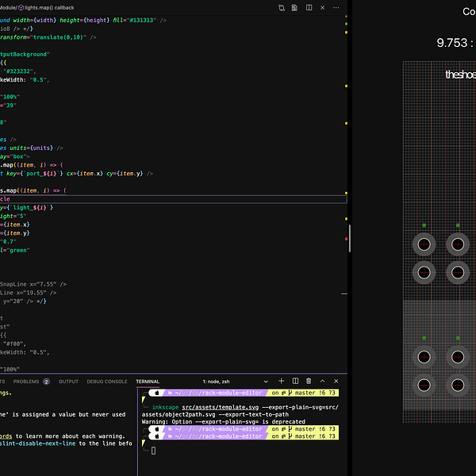Select top-left port jack in lower group
The image size is (476, 476).
point(424,357)
